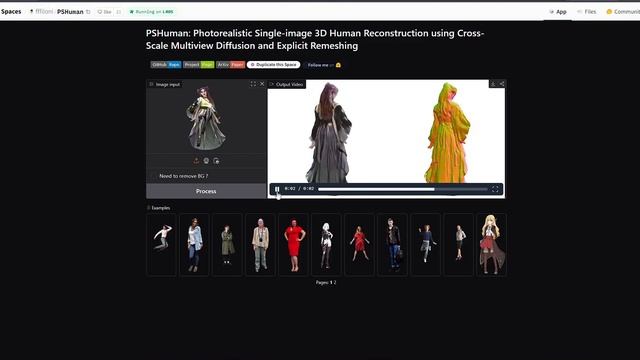Click the Process button

tap(206, 191)
